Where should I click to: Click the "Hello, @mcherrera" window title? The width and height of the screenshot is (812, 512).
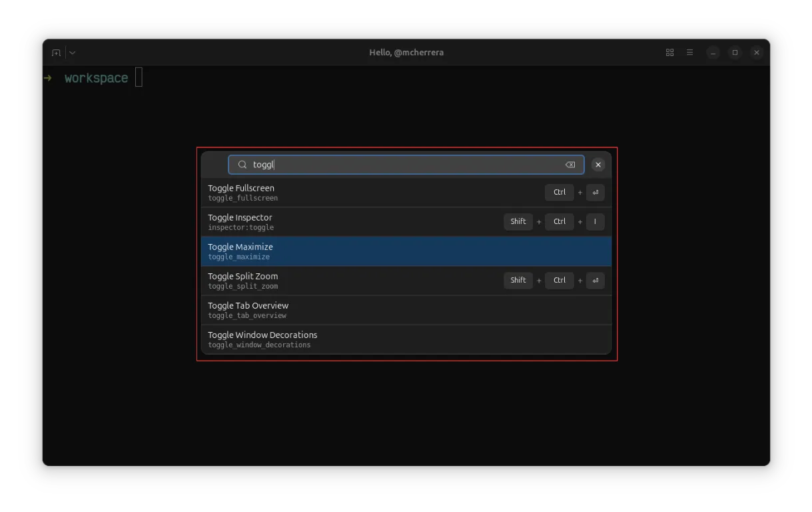[406, 53]
